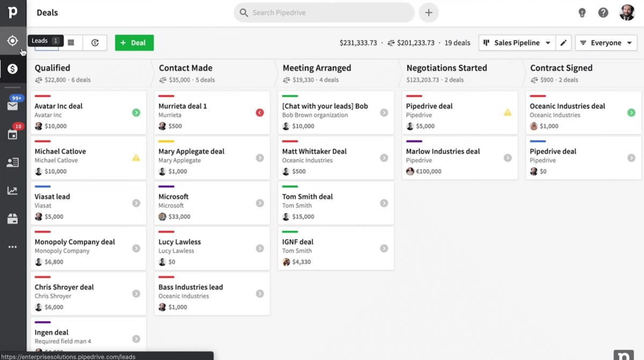This screenshot has width=644, height=360.
Task: Open the more options menu in the sidebar
Action: click(13, 247)
